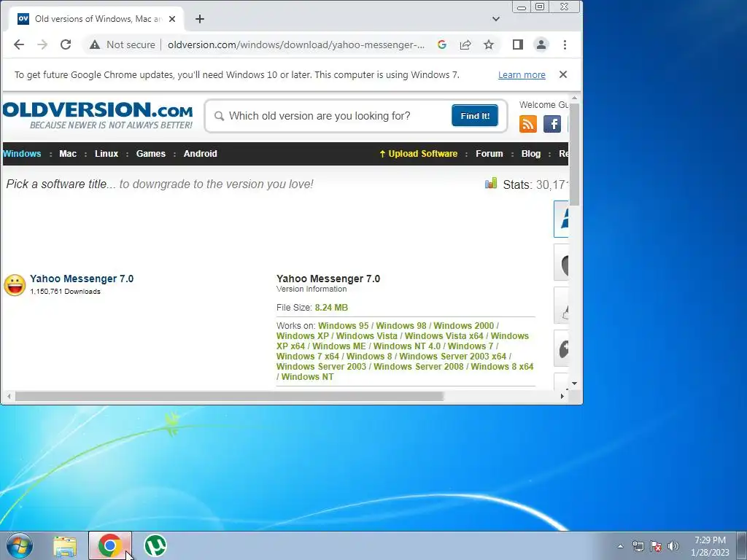Select the Linux menu item

(x=107, y=154)
